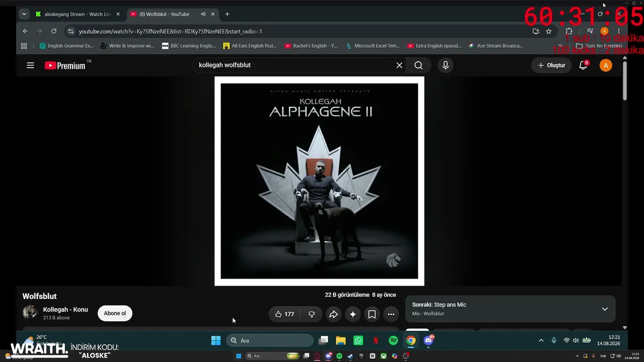Open more actions three-dot menu

[x=391, y=314]
